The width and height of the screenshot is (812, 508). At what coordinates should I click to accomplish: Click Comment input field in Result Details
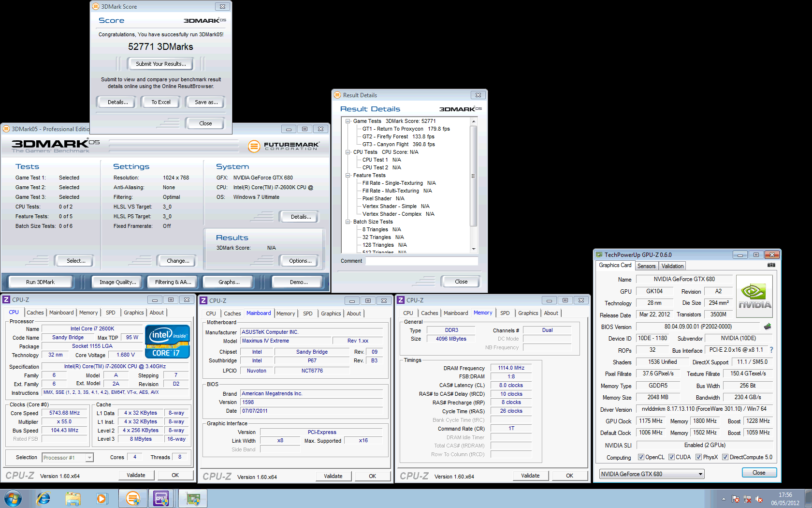(421, 261)
